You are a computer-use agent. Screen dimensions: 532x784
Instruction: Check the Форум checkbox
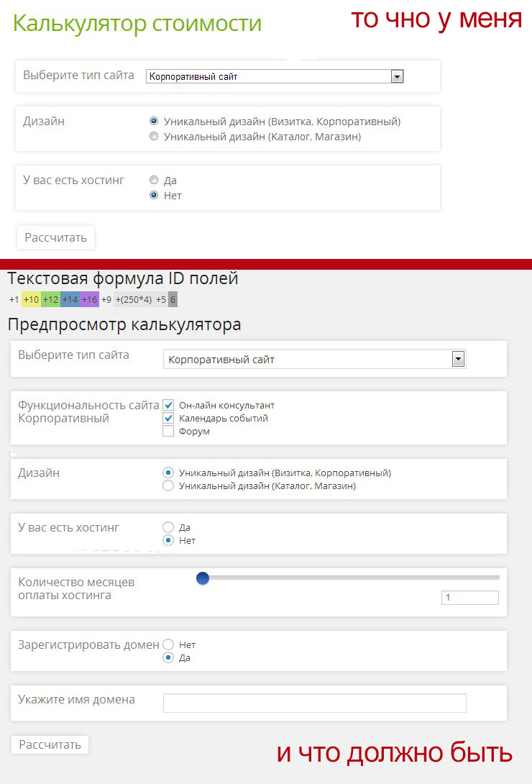(x=168, y=431)
